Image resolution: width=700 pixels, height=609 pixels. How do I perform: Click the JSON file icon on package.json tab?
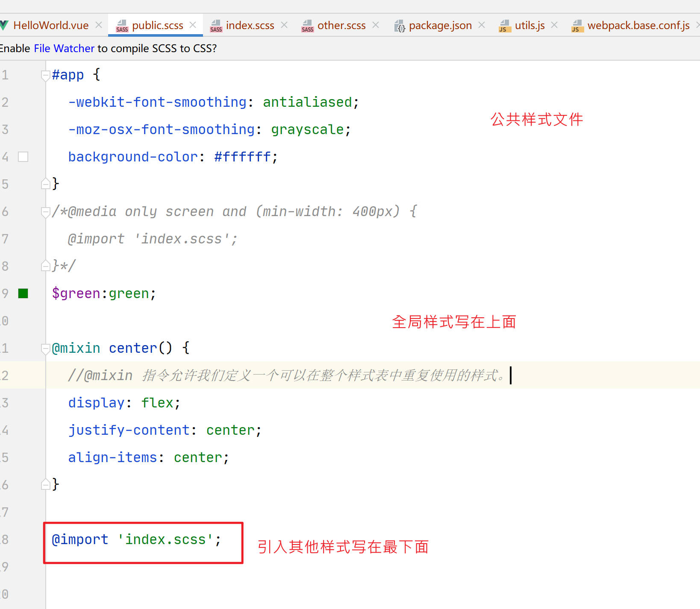400,26
